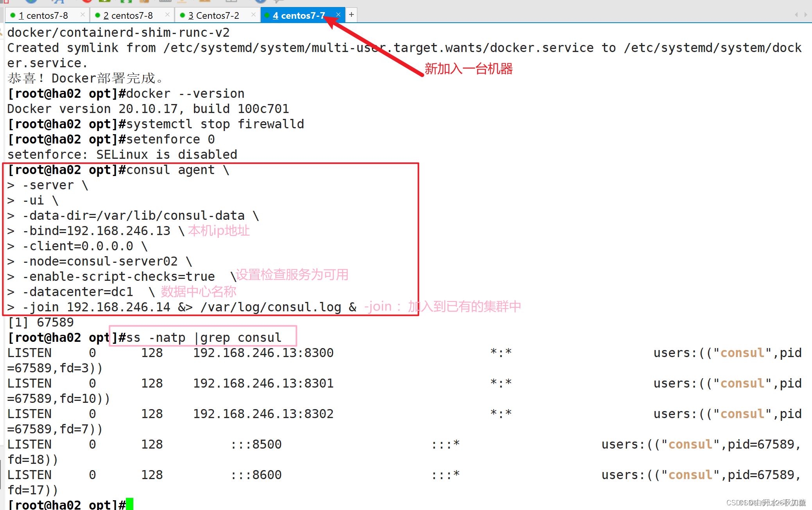
Task: Click the green cursor at last prompt
Action: [130, 504]
